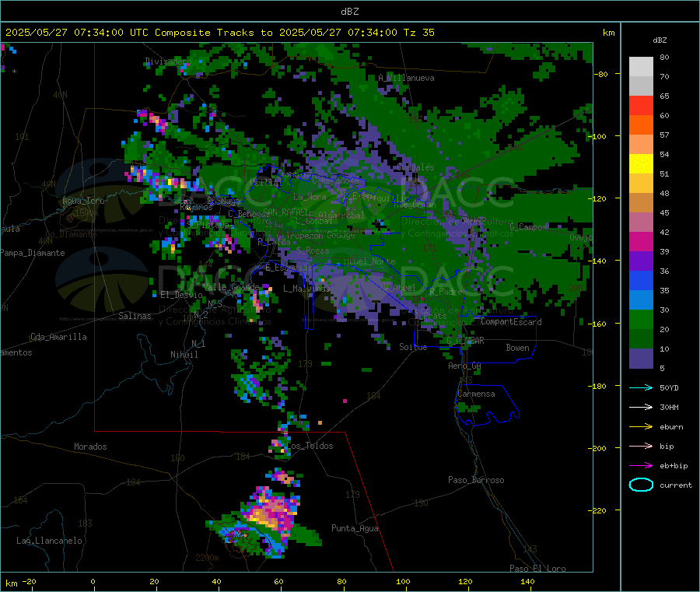The height and width of the screenshot is (592, 700).
Task: Select the 'Bowen' map label
Action: pyautogui.click(x=518, y=348)
